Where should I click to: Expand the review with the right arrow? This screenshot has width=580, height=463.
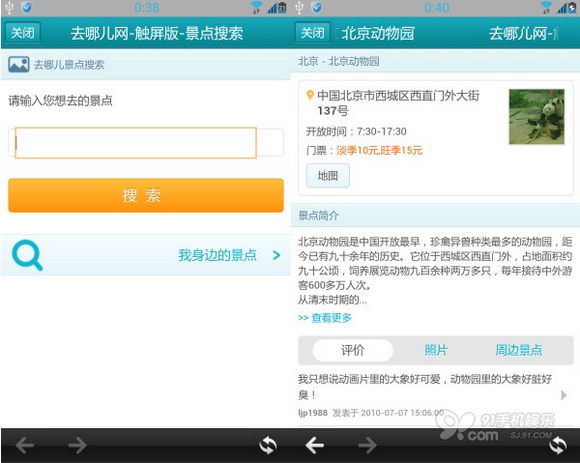click(564, 395)
